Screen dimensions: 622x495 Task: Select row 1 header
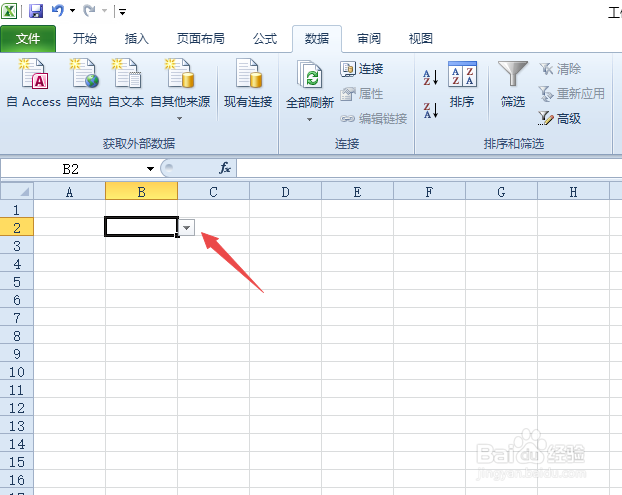click(x=17, y=209)
